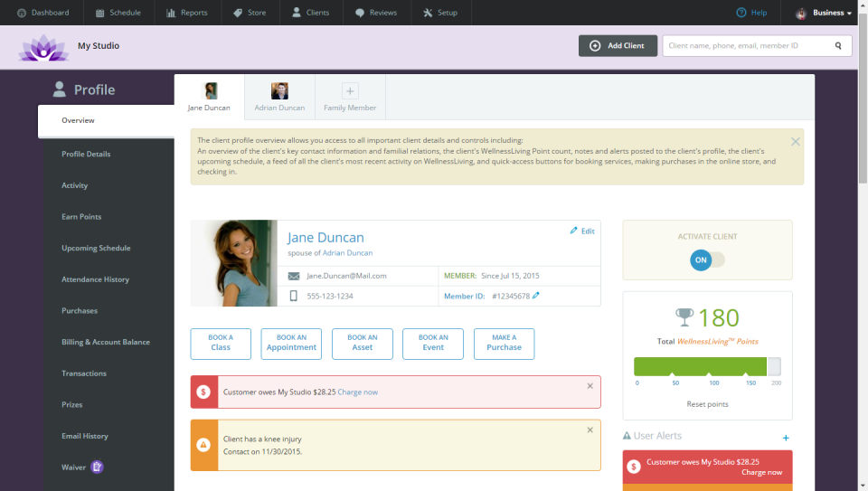Switch to the Adrian Duncan tab
The width and height of the screenshot is (868, 491).
point(279,97)
